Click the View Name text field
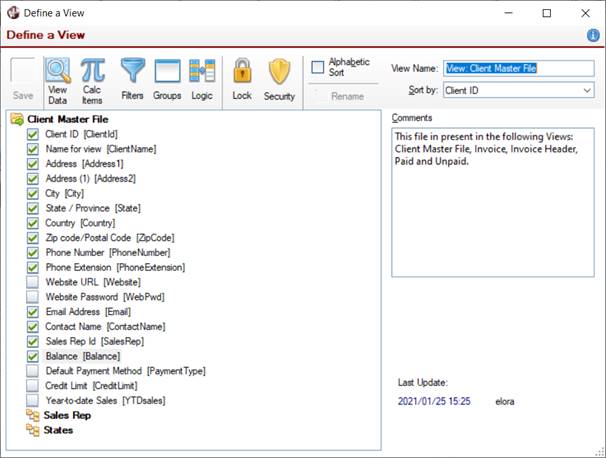Viewport: 606px width, 458px height. [x=518, y=68]
